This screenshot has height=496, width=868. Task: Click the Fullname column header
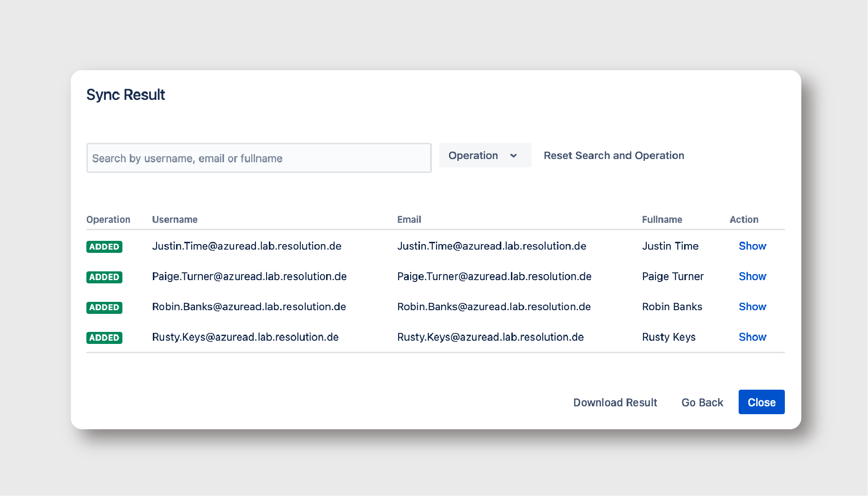(662, 220)
